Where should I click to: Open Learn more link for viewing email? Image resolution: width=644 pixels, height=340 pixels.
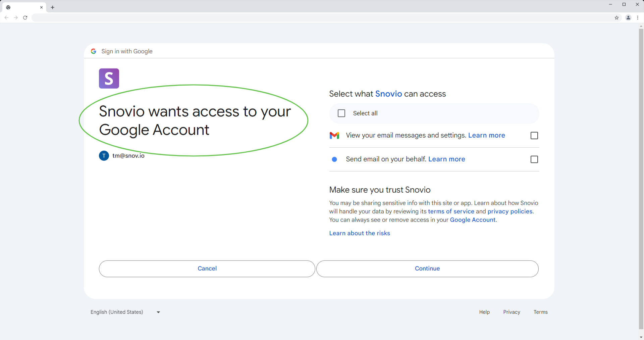(x=486, y=135)
